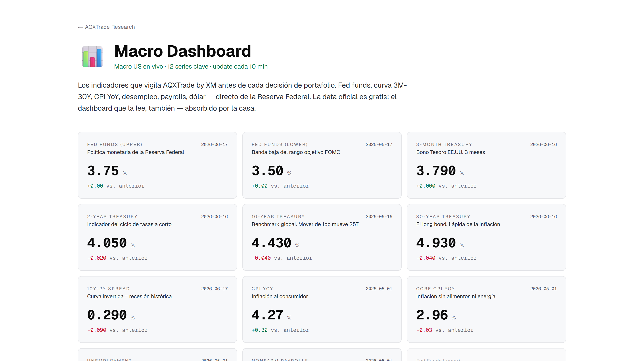Screen dimensions: 644x361
Task: Open the 30-Year Treasury card
Action: pos(486,237)
